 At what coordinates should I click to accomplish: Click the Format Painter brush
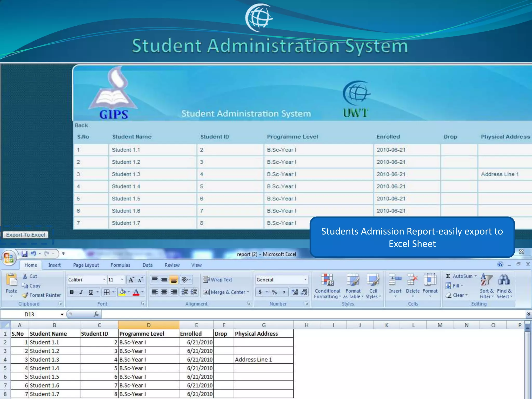25,295
